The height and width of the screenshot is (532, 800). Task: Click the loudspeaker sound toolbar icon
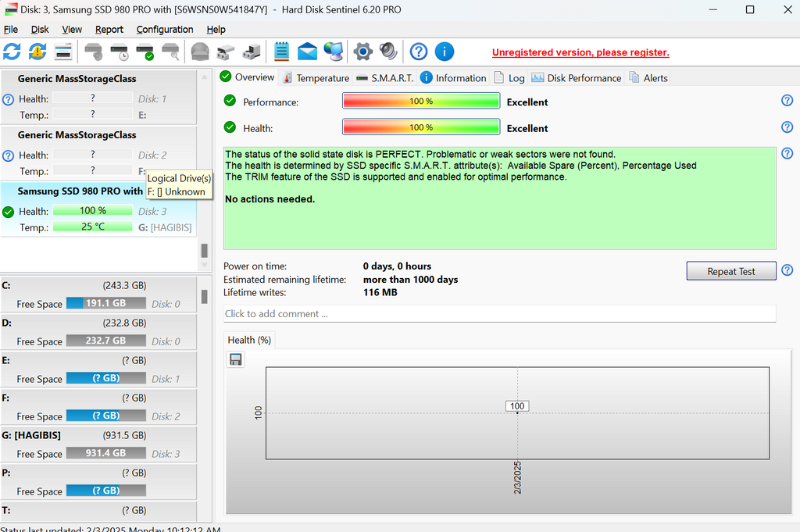tap(388, 52)
